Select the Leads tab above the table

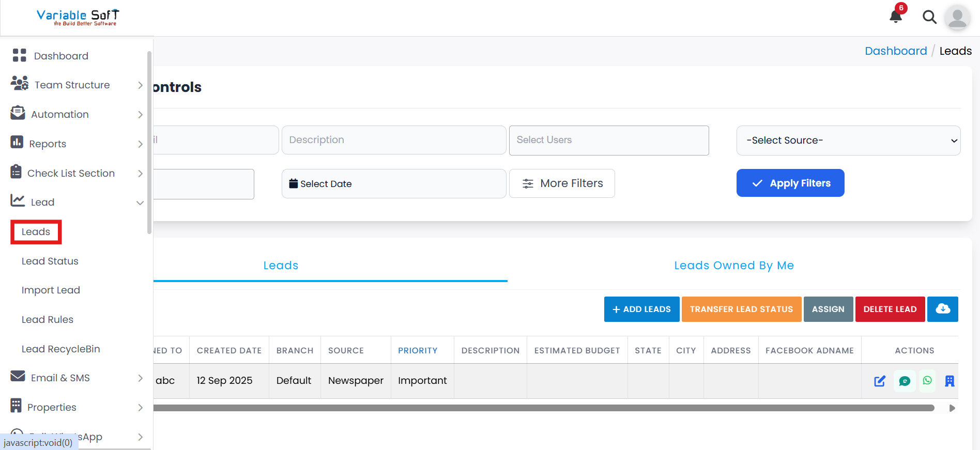point(281,266)
